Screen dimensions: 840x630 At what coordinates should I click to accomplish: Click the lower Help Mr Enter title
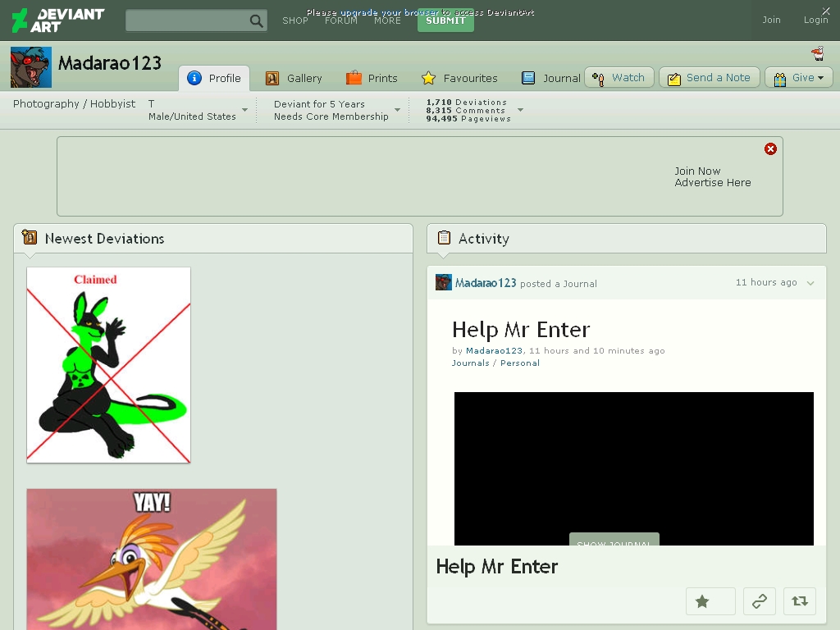pos(496,567)
